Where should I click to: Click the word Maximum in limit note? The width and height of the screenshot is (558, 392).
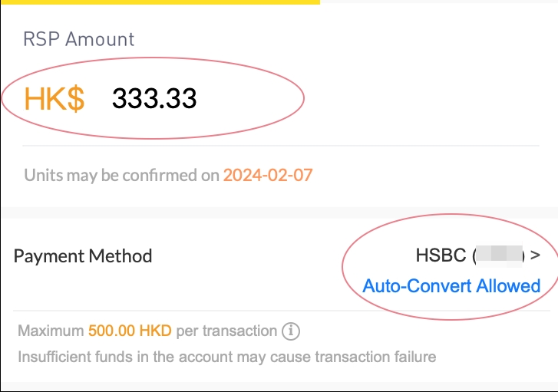point(51,331)
